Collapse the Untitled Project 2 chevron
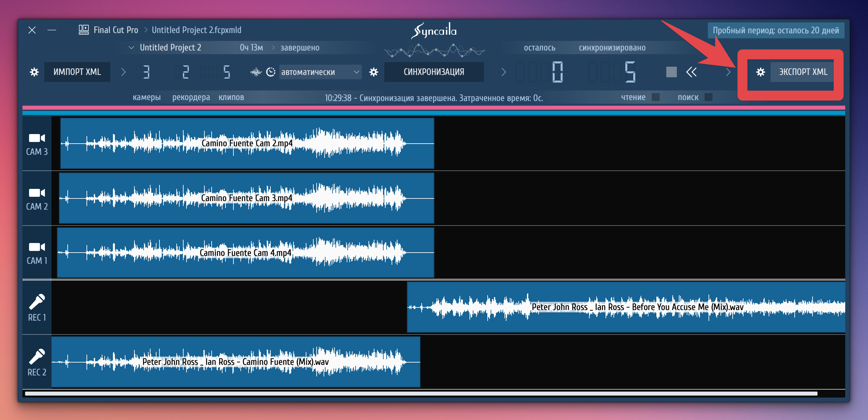Screen dimensions: 868x420 pos(131,48)
